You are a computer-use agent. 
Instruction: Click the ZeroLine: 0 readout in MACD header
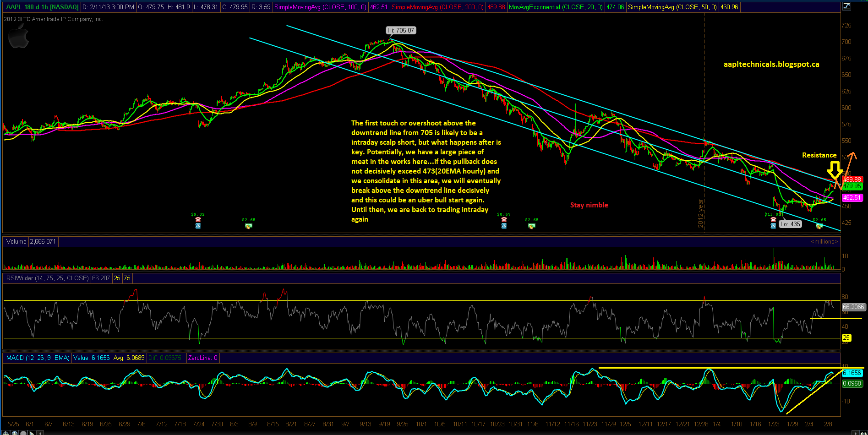point(202,358)
